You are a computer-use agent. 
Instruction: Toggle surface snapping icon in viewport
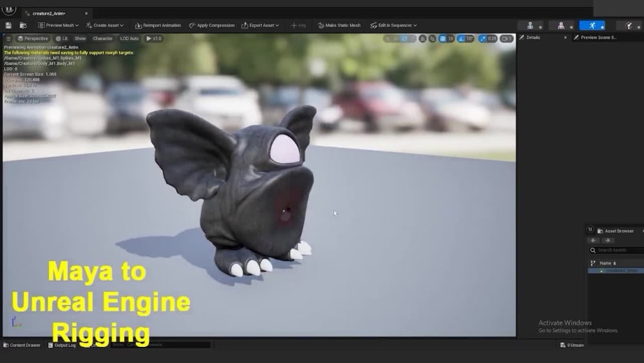click(432, 39)
